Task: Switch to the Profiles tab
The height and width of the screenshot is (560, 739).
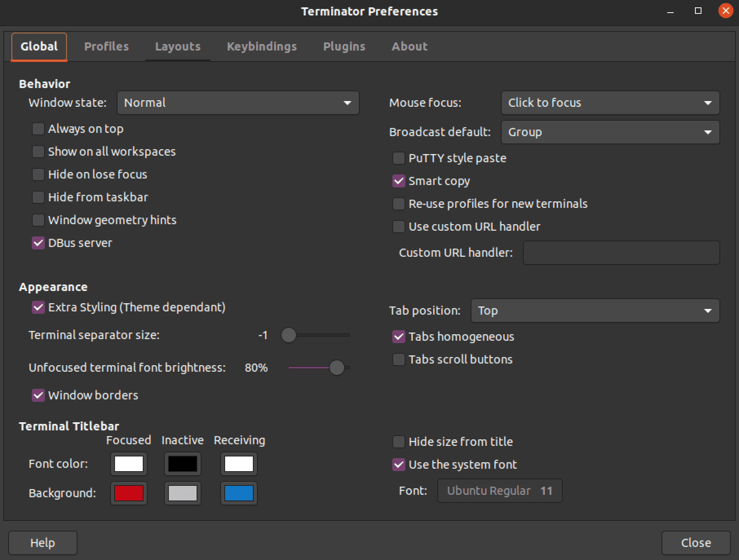Action: coord(106,46)
